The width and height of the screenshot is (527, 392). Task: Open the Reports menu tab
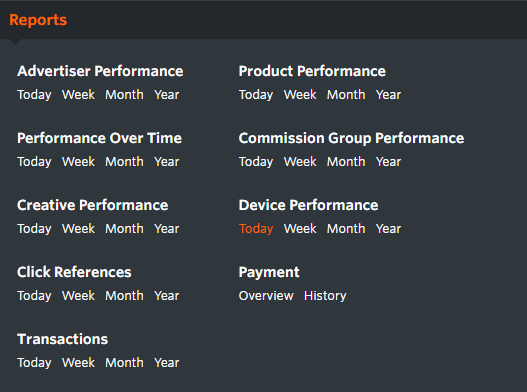pyautogui.click(x=38, y=20)
